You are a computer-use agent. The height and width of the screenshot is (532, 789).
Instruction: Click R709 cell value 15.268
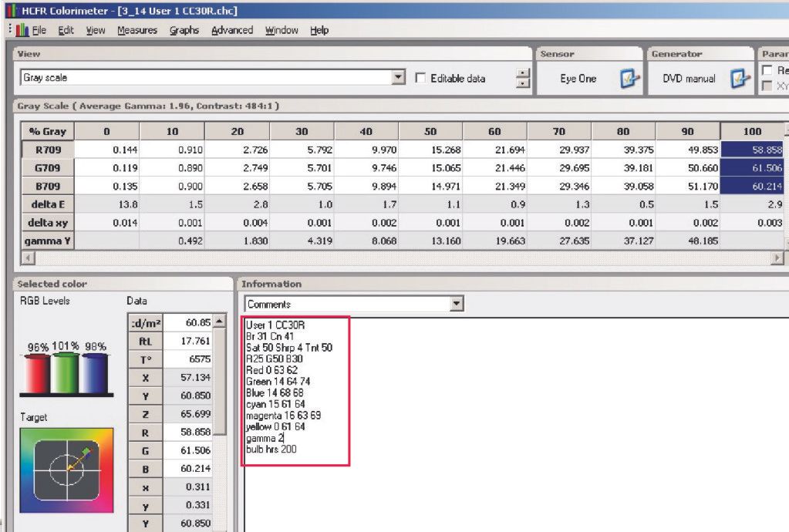click(x=430, y=150)
